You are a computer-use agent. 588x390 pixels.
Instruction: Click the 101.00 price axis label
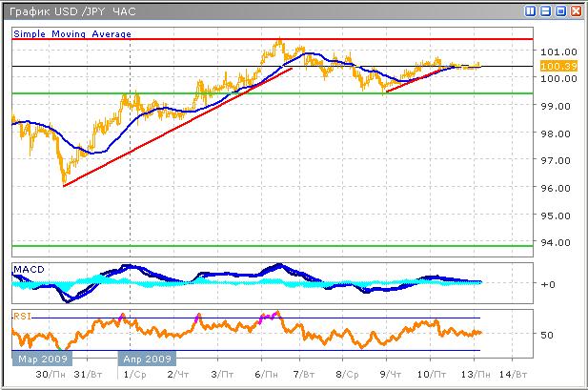553,51
